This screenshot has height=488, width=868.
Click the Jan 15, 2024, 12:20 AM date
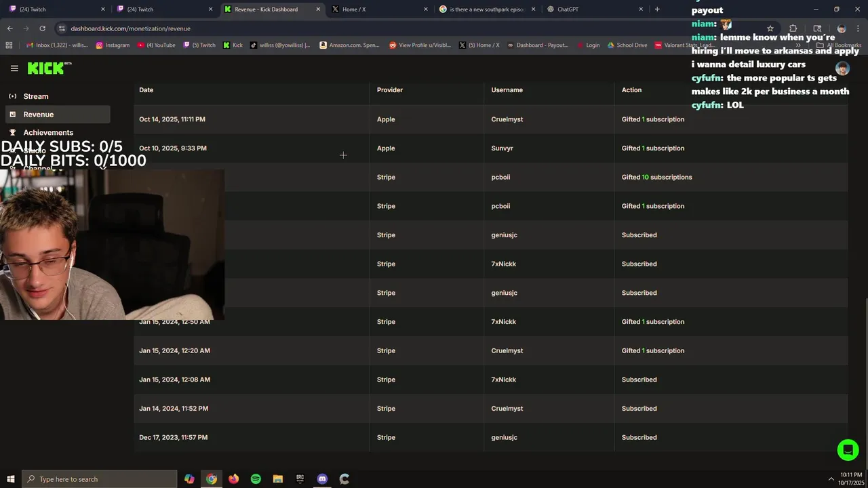174,351
